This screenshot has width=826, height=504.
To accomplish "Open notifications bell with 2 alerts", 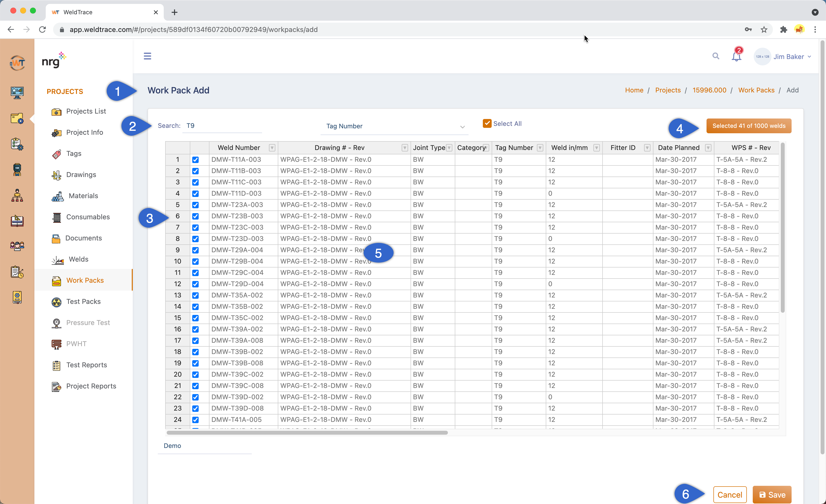I will coord(737,56).
